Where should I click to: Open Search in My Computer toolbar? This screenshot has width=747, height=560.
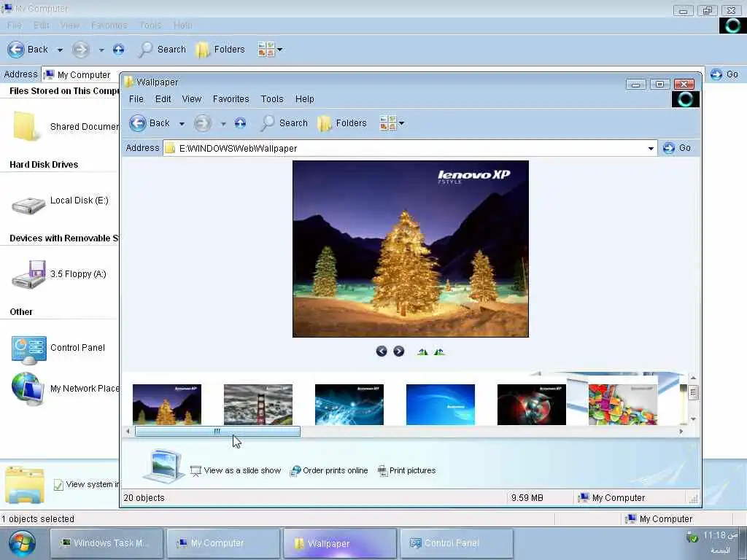point(163,50)
